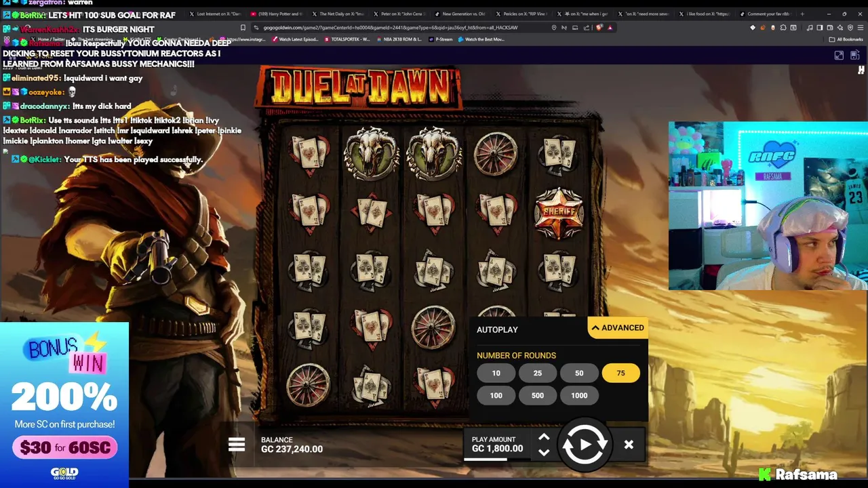Select 10 autoplay rounds
The image size is (868, 488).
[x=496, y=373]
